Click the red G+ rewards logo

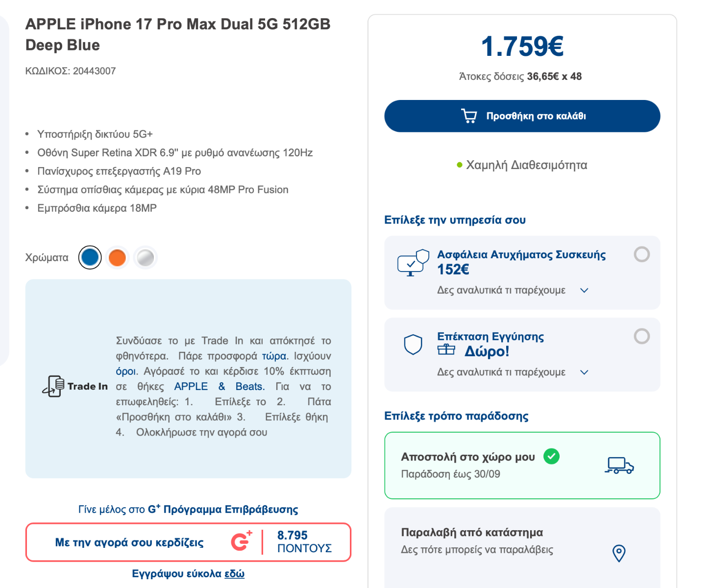coord(242,541)
